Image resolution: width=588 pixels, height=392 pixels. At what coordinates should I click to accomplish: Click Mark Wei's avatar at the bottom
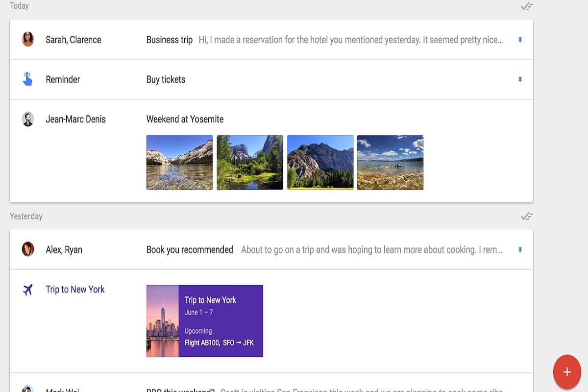(x=28, y=390)
